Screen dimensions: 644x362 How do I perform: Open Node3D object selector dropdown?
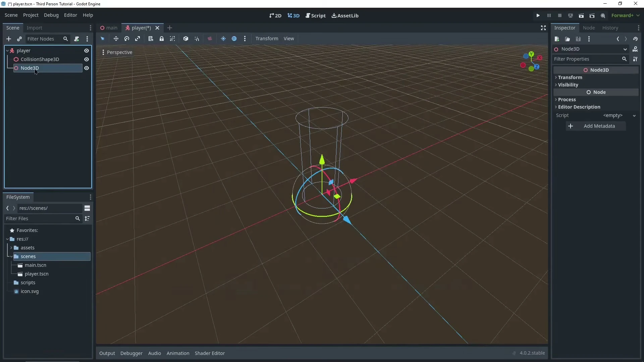pyautogui.click(x=591, y=49)
